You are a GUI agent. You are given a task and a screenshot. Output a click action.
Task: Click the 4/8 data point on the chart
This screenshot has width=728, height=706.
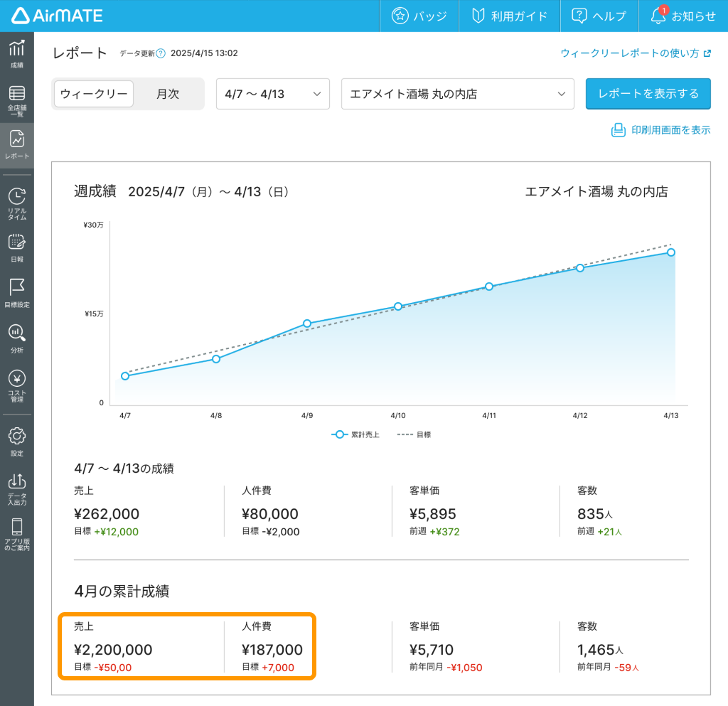(216, 359)
